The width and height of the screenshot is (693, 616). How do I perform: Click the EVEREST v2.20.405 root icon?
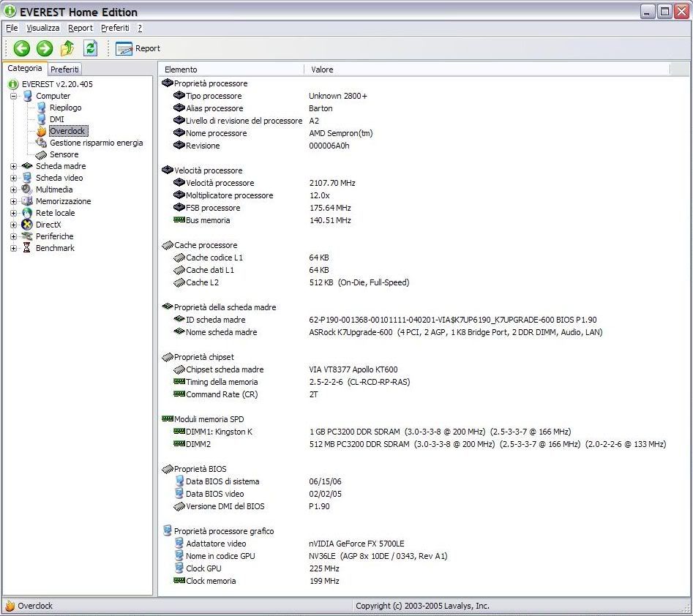pyautogui.click(x=13, y=84)
